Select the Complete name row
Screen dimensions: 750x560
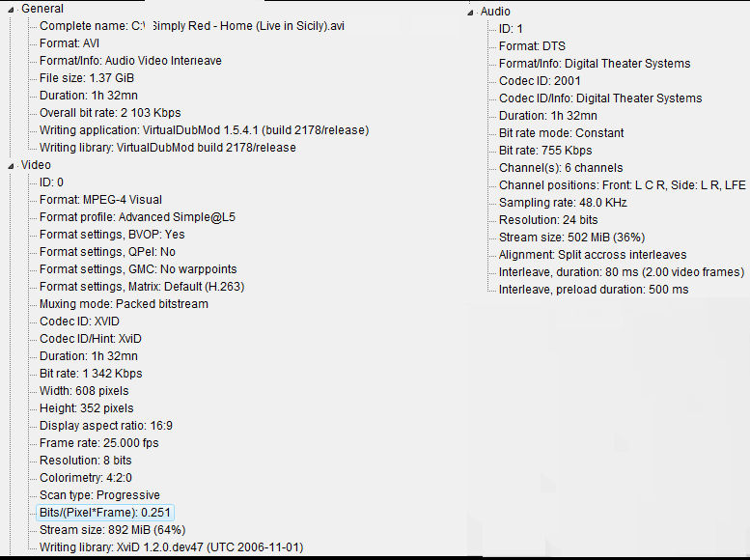(x=192, y=26)
